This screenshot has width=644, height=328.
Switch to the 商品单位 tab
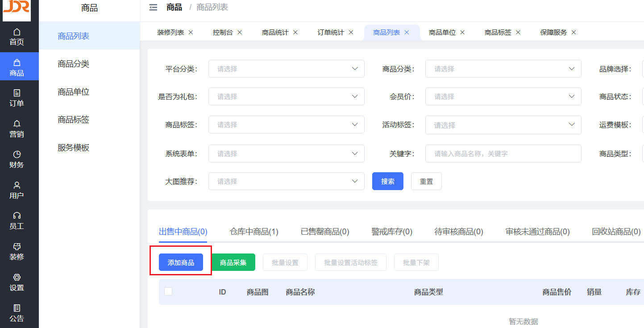click(x=442, y=33)
